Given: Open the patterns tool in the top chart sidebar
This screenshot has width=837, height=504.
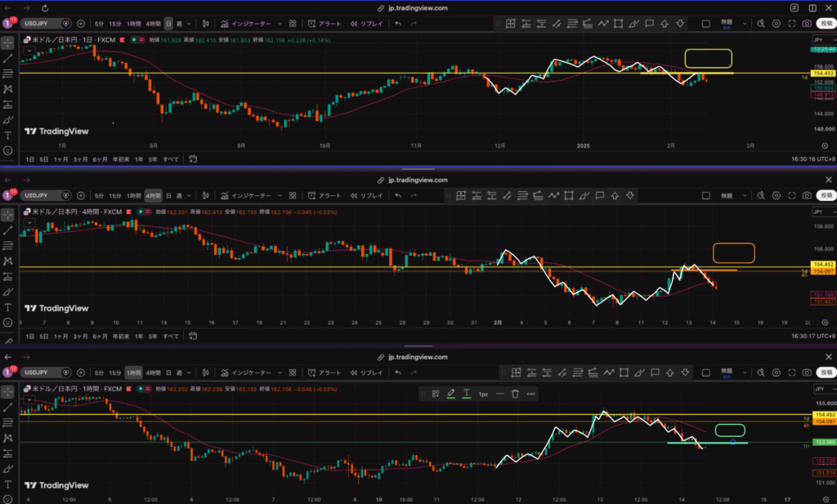Looking at the screenshot, I should (8, 89).
